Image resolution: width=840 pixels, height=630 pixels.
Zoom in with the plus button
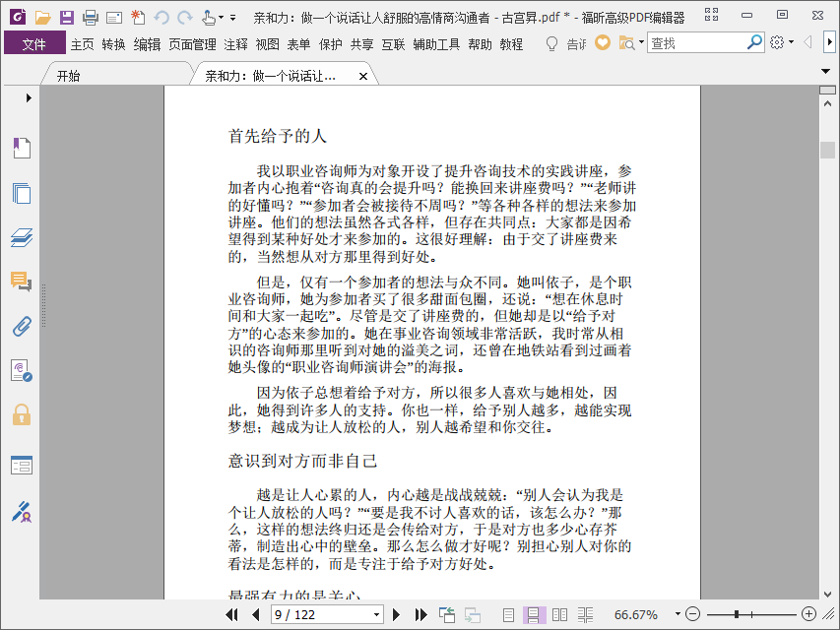pos(808,614)
